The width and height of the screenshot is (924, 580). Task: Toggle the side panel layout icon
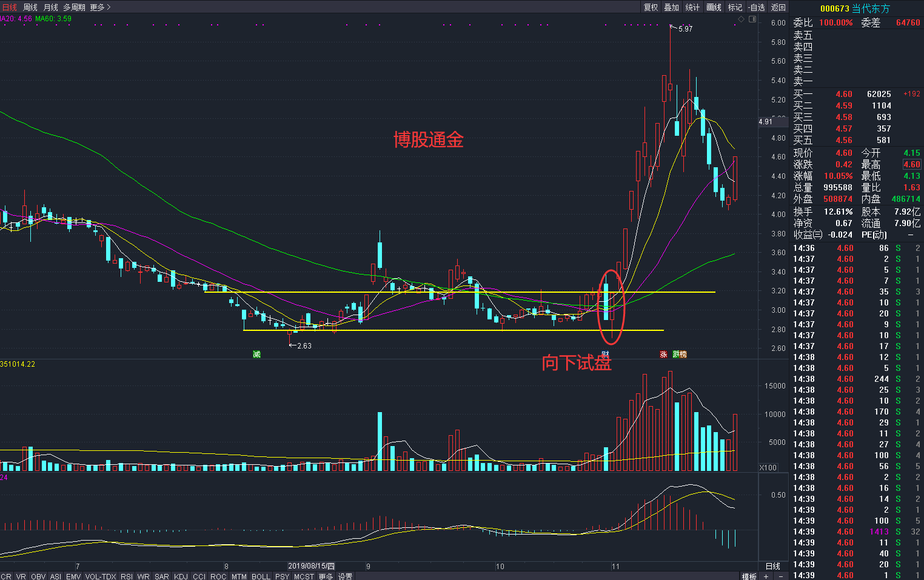[752, 19]
